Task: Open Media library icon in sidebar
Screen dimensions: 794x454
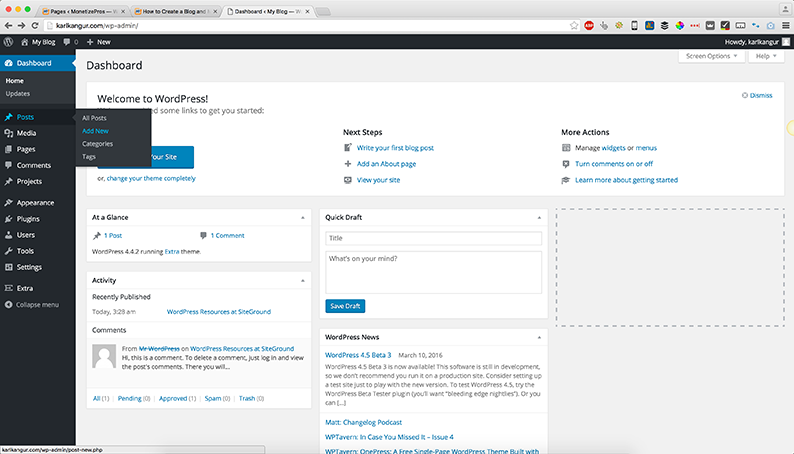Action: click(9, 133)
